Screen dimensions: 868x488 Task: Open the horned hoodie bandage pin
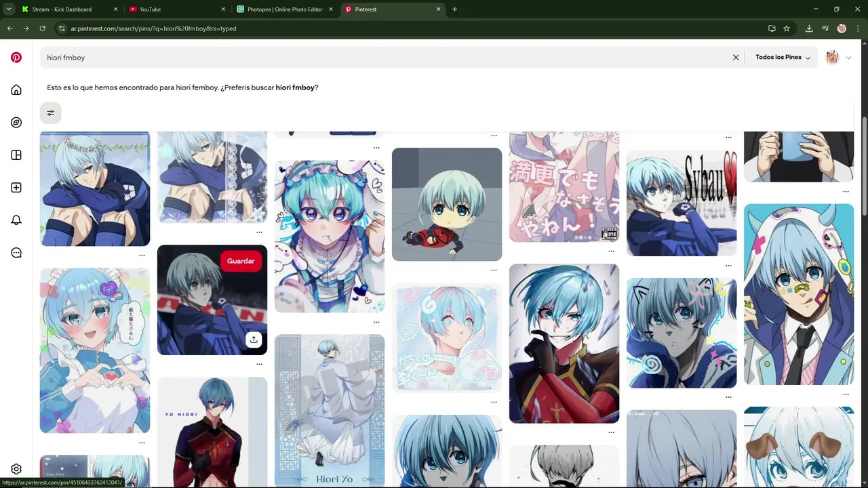(x=799, y=294)
